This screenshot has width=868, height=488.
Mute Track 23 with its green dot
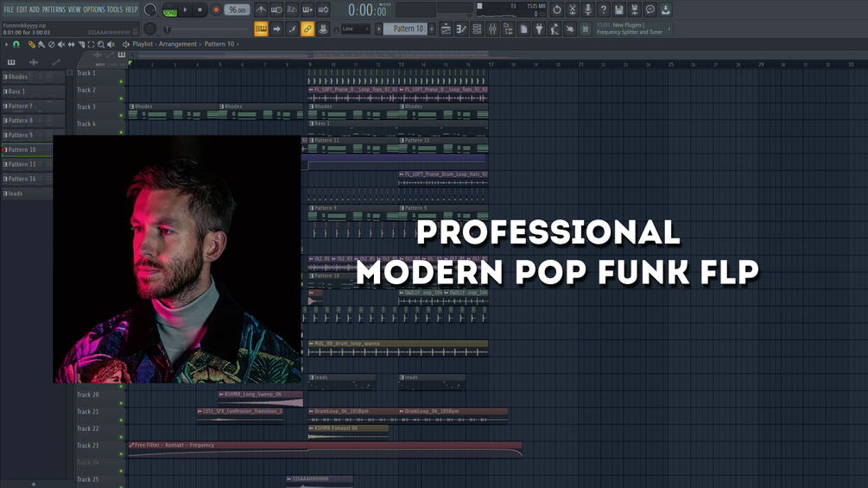[x=121, y=454]
